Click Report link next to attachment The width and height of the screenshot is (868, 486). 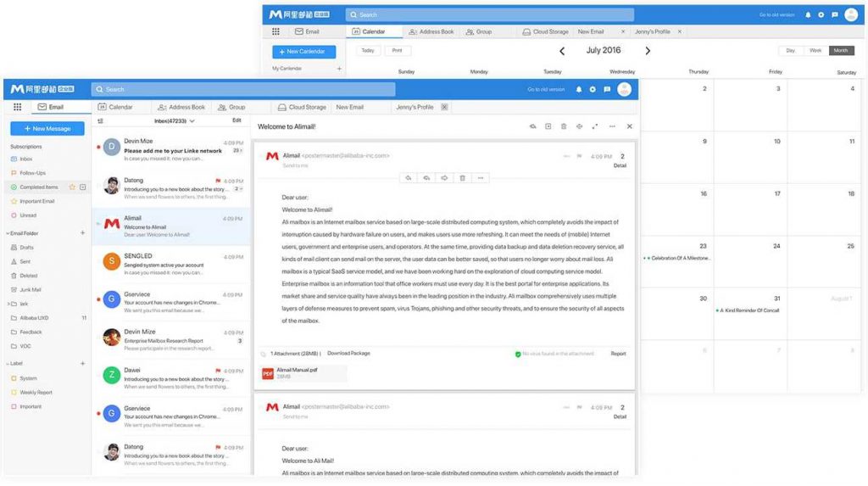pyautogui.click(x=618, y=354)
